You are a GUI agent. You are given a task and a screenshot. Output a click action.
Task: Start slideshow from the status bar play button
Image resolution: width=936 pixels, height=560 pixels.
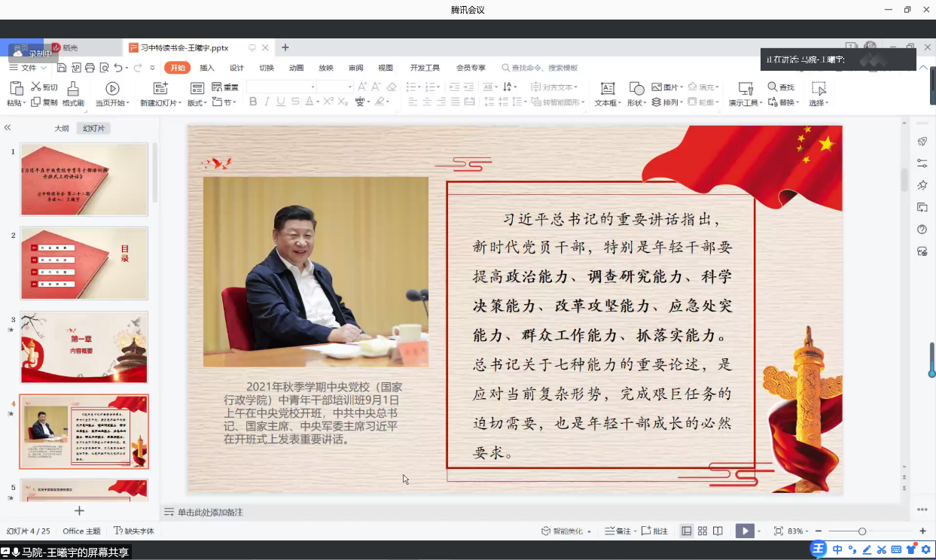[744, 531]
